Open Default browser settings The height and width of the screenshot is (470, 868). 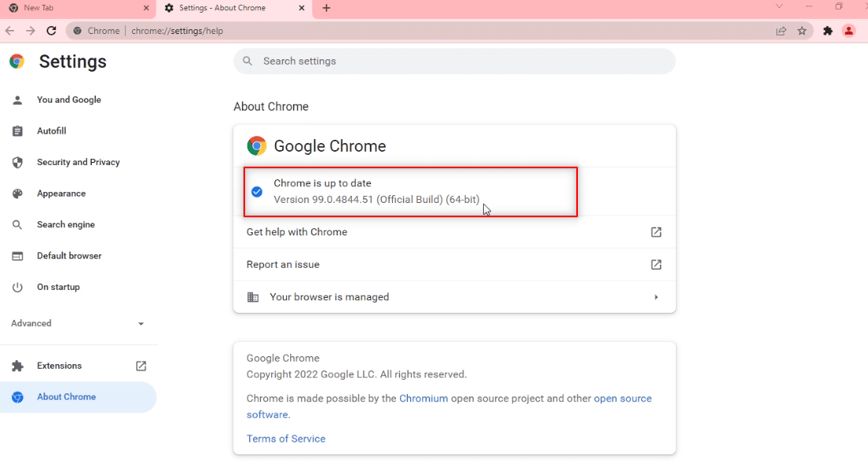(x=70, y=256)
